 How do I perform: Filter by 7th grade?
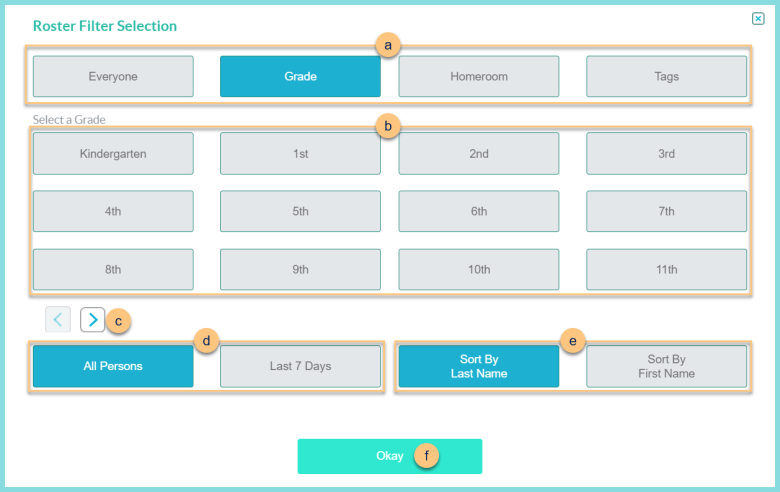pos(667,211)
